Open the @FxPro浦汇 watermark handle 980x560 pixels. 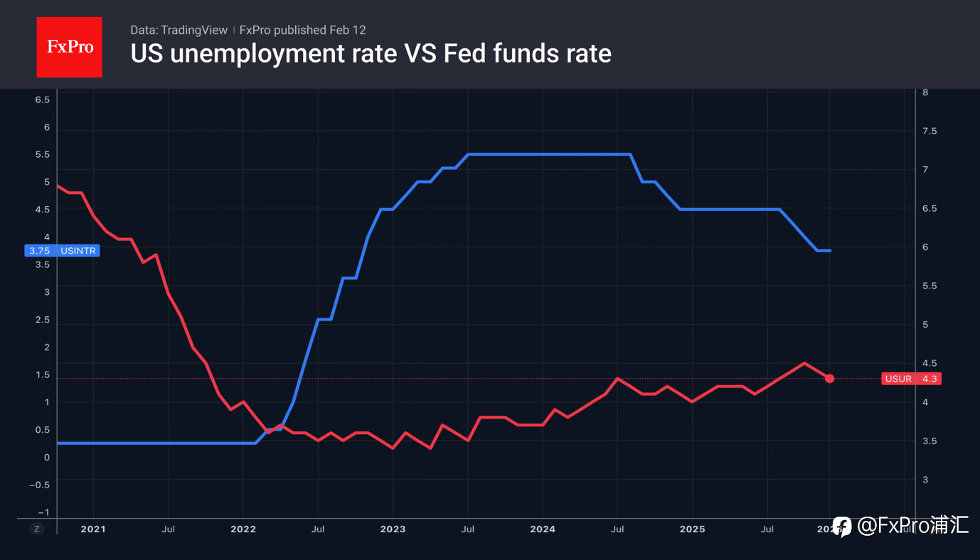[913, 526]
